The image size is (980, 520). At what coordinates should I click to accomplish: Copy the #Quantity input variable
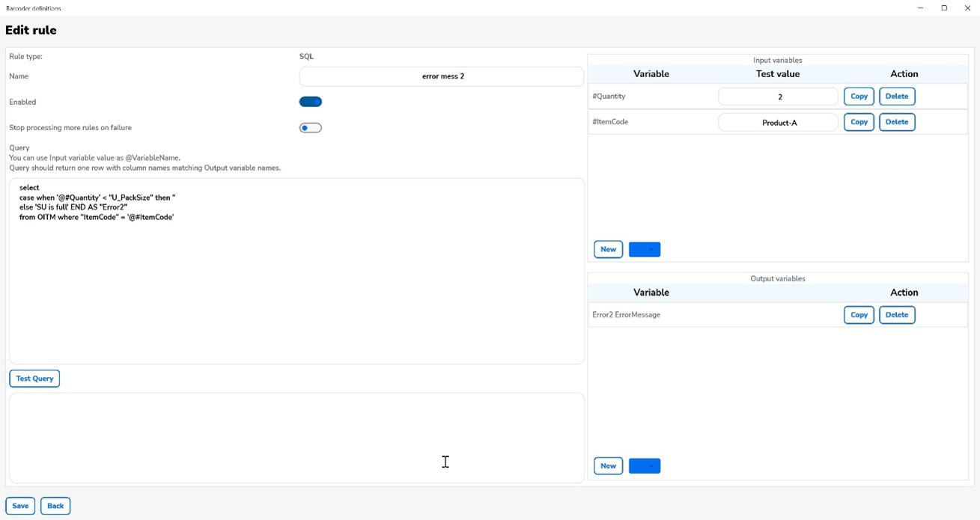point(859,97)
